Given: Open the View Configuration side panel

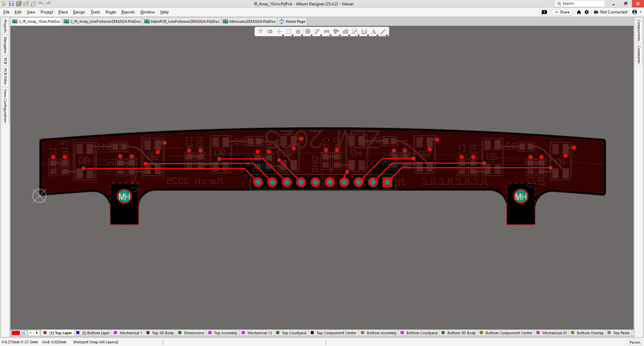Looking at the screenshot, I should pyautogui.click(x=5, y=106).
